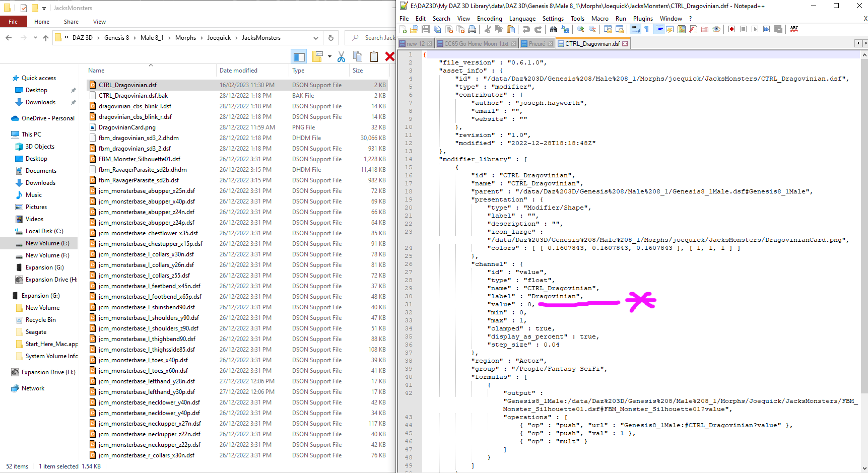Screen dimensions: 868x473
Task: Click the Morphs breadcrumb in address bar
Action: coord(185,38)
